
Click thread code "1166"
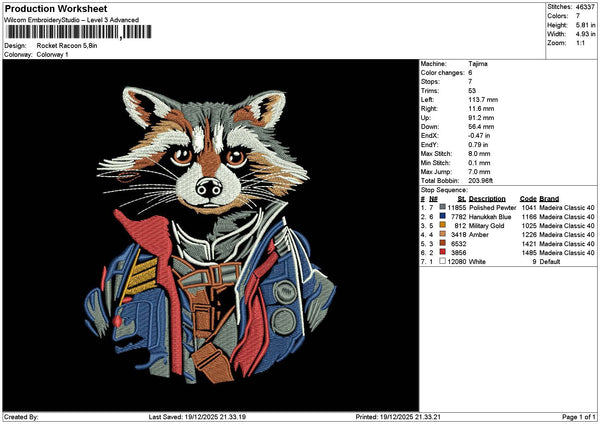pyautogui.click(x=529, y=217)
